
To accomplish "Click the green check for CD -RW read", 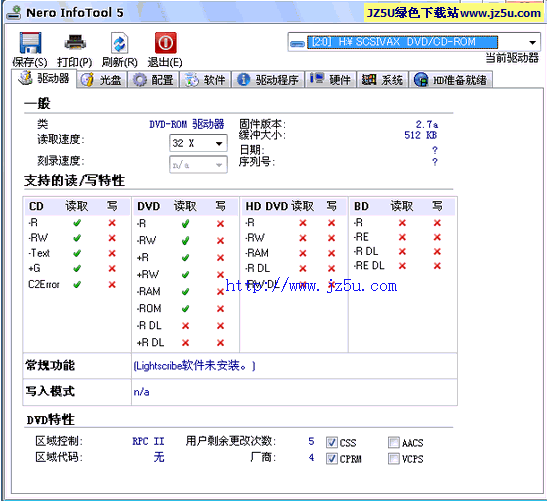I will coord(77,238).
